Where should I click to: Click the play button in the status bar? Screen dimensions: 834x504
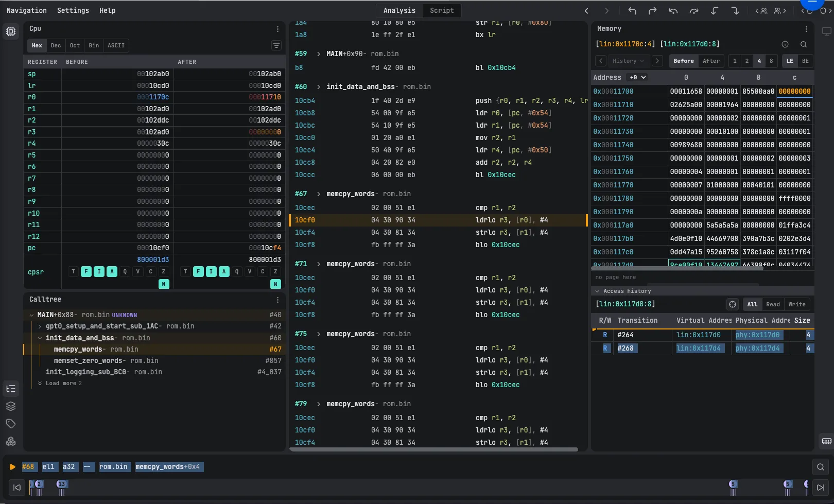coord(12,467)
